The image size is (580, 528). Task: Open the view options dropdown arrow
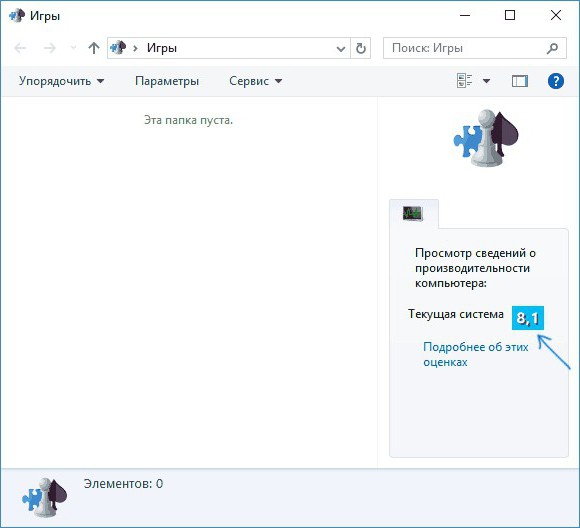[486, 81]
